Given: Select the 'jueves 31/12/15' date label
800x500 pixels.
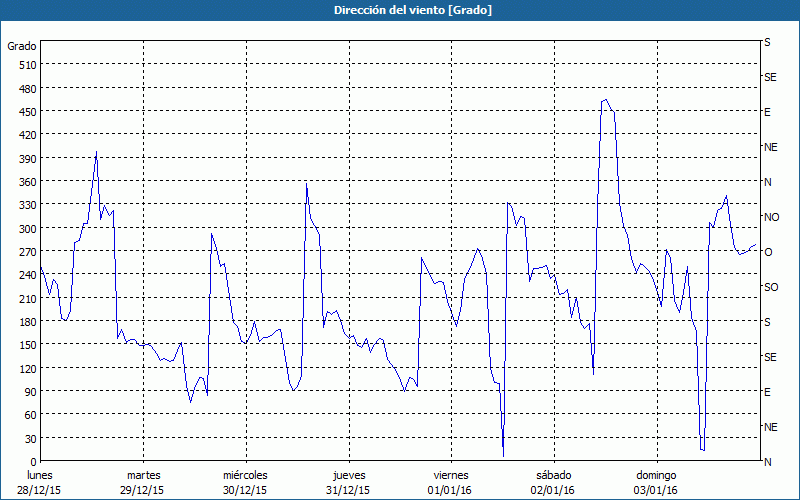Looking at the screenshot, I should [x=349, y=482].
